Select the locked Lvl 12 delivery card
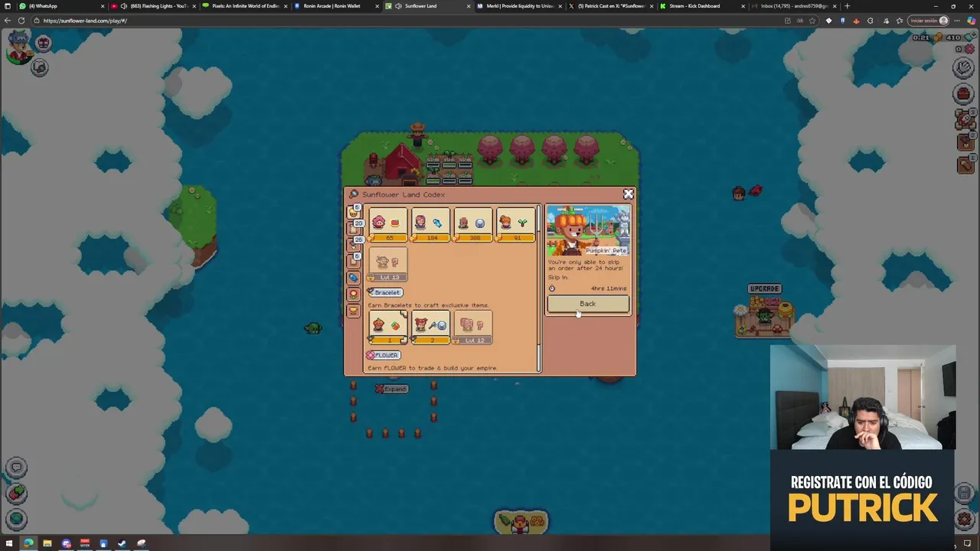 [x=472, y=328]
